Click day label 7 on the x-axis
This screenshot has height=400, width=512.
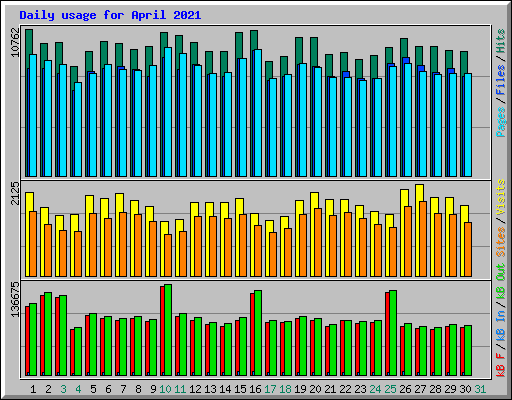coord(123,389)
